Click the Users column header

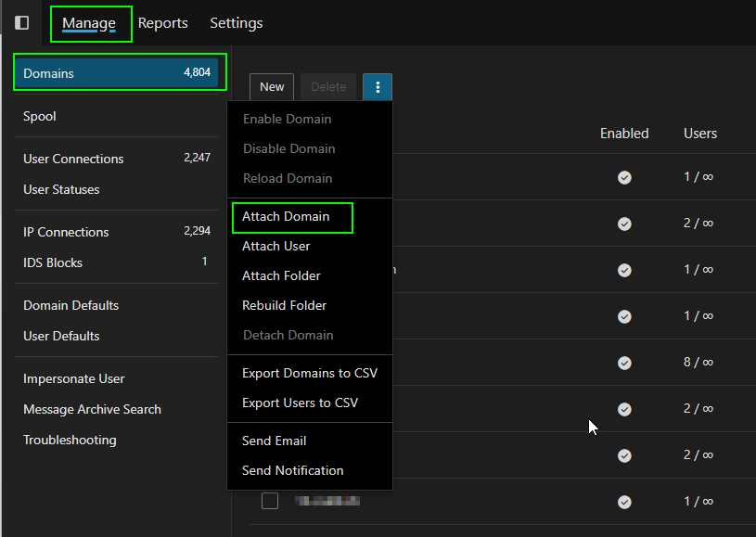[x=699, y=134]
